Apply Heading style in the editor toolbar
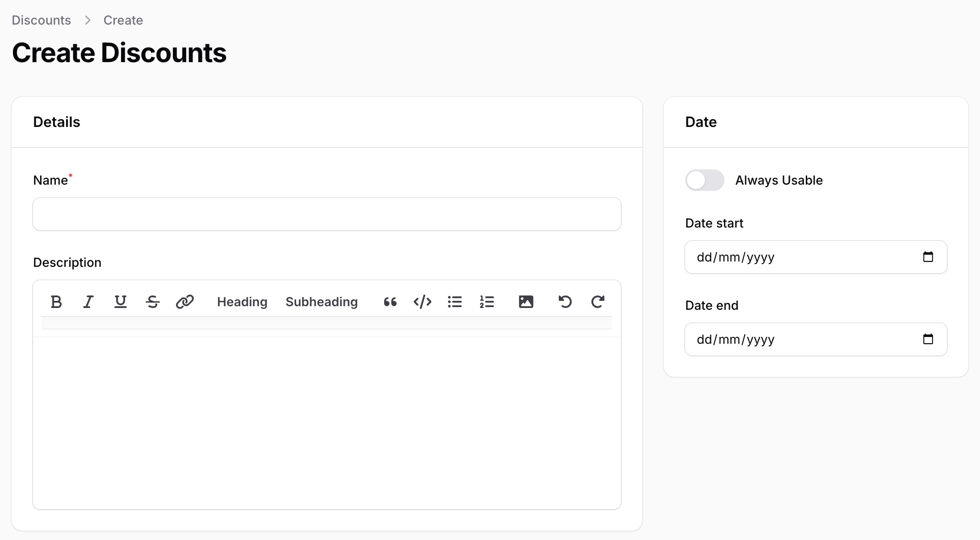This screenshot has height=540, width=980. click(x=242, y=302)
